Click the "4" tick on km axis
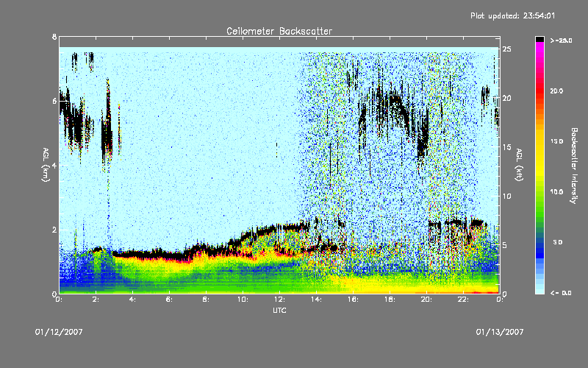Image resolution: width=588 pixels, height=368 pixels. 54,165
